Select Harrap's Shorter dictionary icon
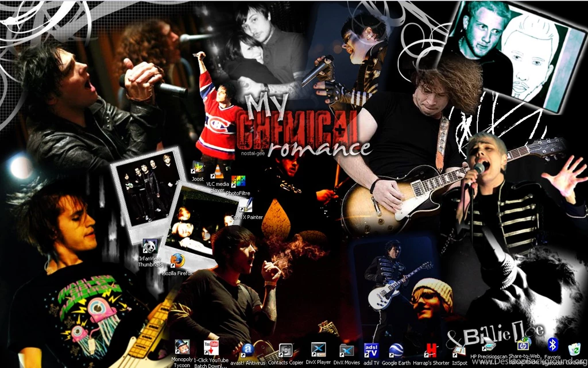The width and height of the screenshot is (588, 368). coord(431,351)
